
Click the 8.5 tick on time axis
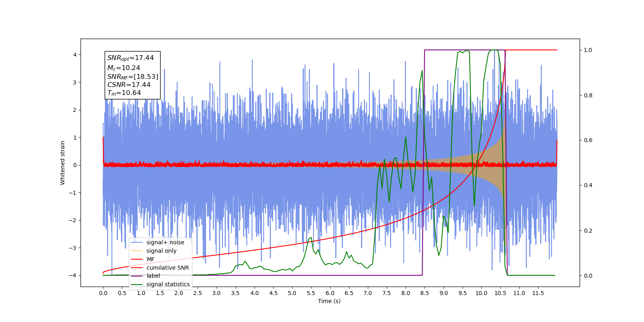pos(425,293)
